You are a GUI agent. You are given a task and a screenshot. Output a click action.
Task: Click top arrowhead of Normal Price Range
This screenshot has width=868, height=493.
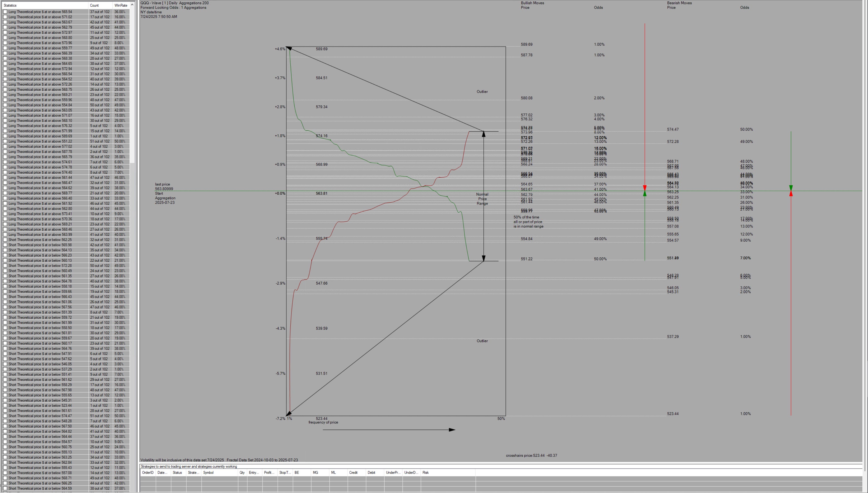tap(483, 134)
